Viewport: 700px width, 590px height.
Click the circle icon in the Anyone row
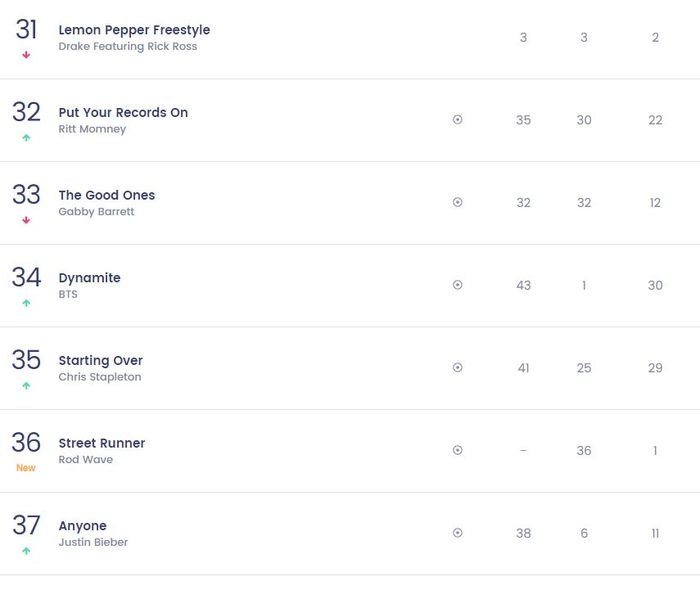coord(458,533)
